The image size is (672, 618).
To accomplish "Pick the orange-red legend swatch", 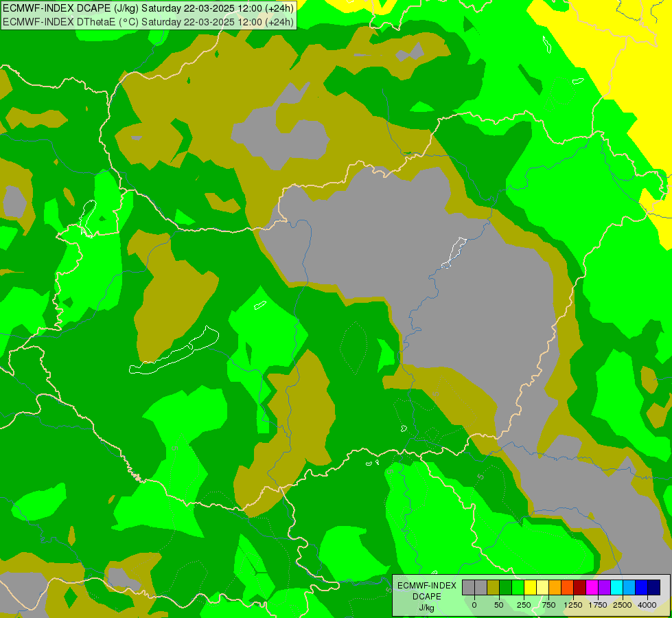I will click(x=567, y=588).
